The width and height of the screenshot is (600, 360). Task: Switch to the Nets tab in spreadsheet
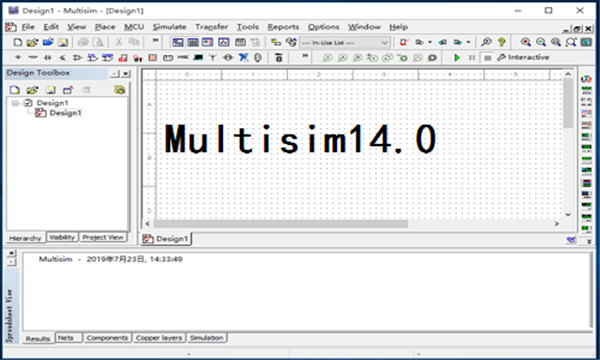[68, 338]
